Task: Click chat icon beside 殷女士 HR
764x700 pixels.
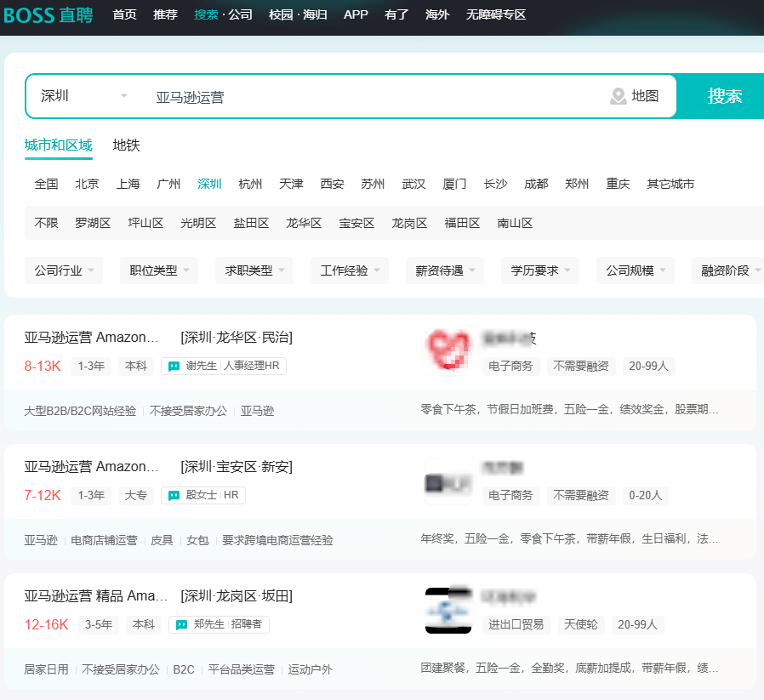Action: click(174, 495)
